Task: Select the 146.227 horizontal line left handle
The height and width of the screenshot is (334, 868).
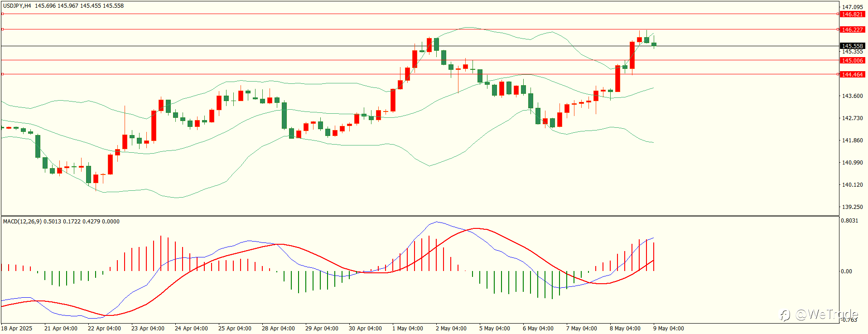Action: (2, 29)
